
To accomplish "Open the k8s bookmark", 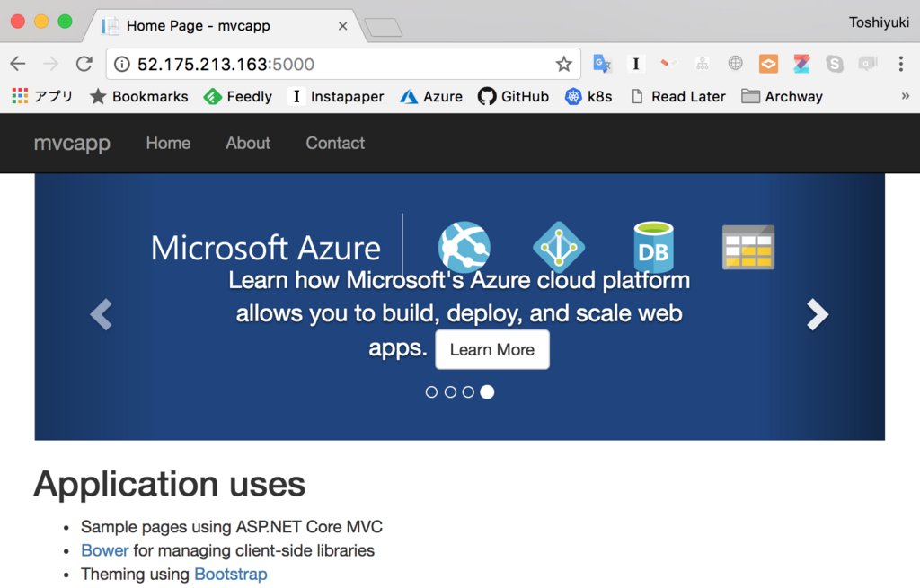I will 588,96.
